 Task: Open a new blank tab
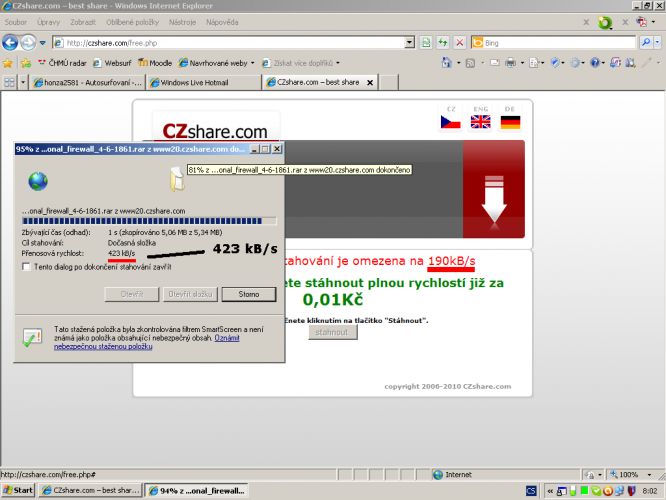click(x=389, y=82)
